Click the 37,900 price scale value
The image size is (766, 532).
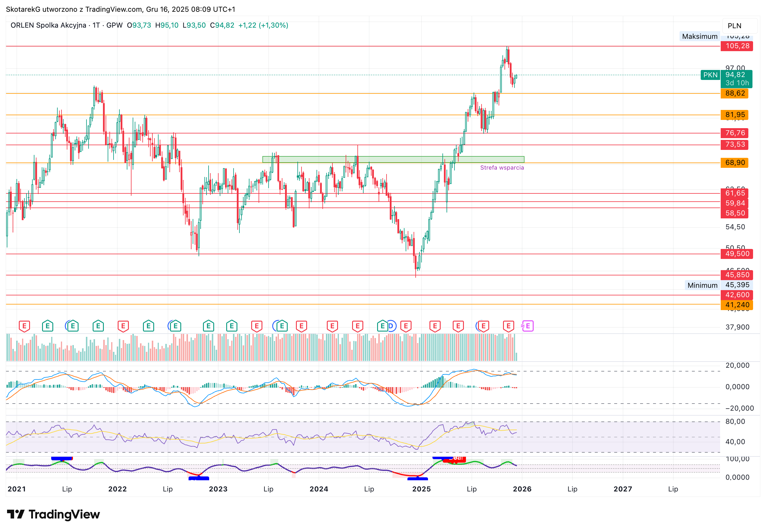(x=737, y=327)
